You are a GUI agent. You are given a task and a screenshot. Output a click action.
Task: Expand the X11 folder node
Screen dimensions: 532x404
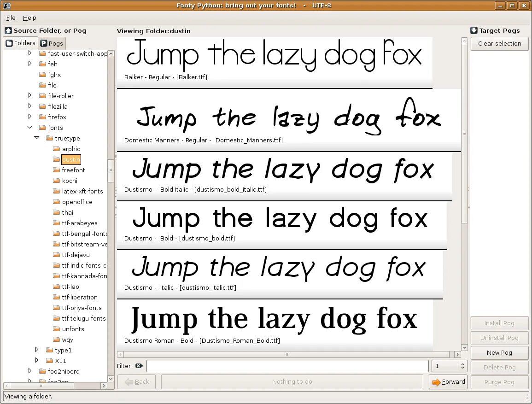pos(37,360)
